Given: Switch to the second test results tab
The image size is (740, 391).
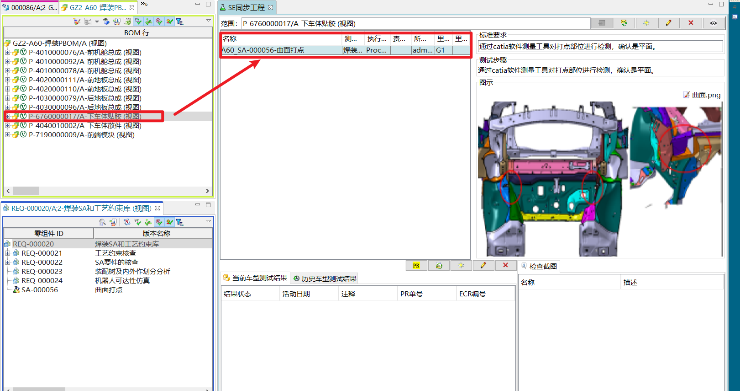Looking at the screenshot, I should click(324, 278).
